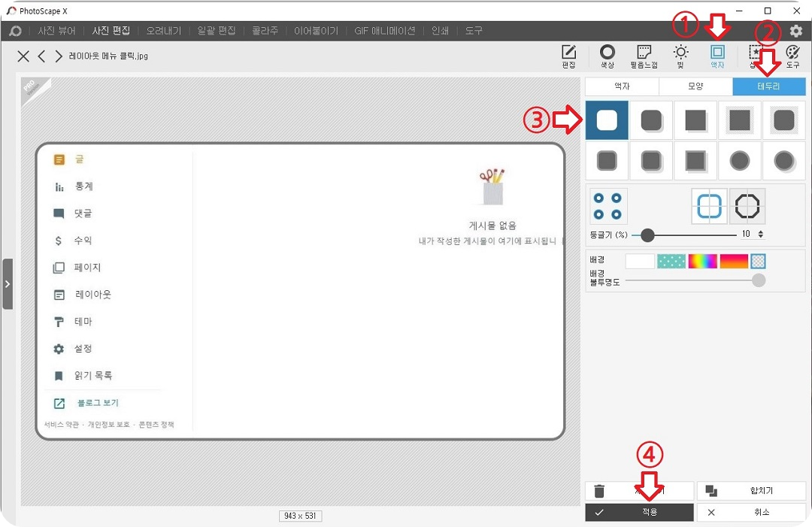Choose square border with soft glow

click(740, 120)
